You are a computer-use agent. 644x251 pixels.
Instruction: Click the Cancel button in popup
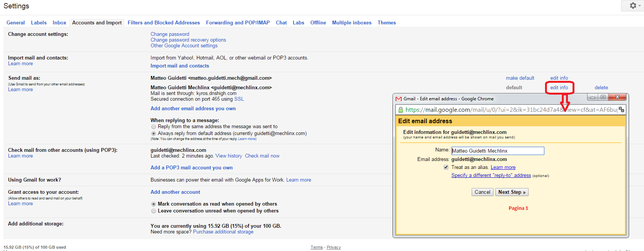pos(482,192)
